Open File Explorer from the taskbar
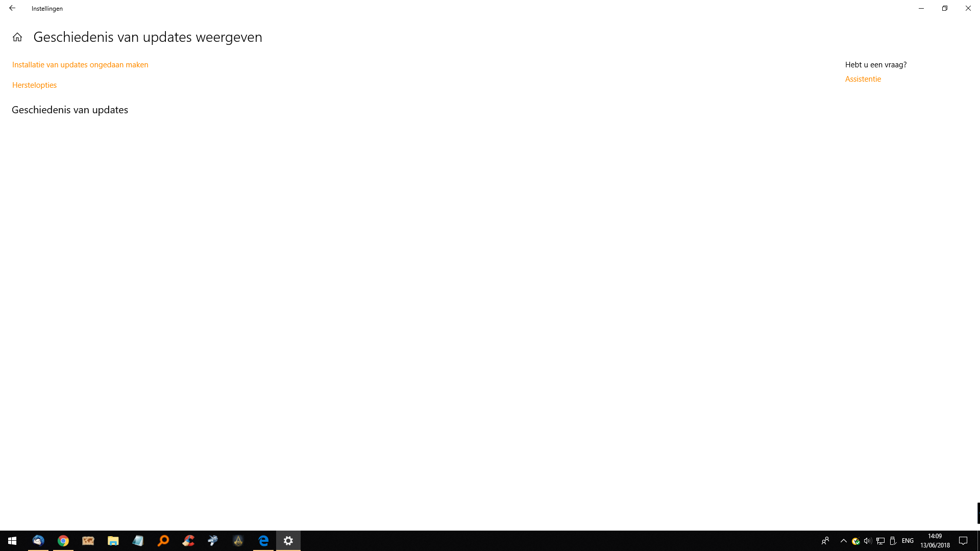 tap(113, 541)
